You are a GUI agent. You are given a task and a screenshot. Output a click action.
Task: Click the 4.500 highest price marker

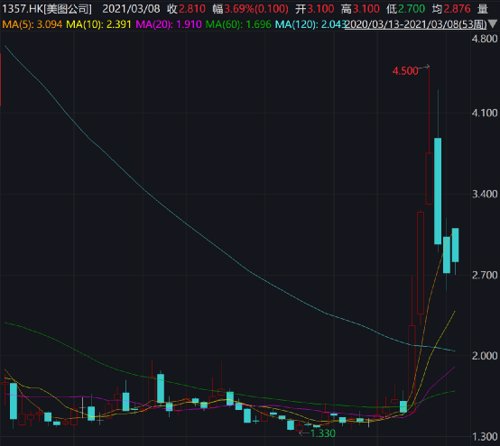[x=405, y=71]
